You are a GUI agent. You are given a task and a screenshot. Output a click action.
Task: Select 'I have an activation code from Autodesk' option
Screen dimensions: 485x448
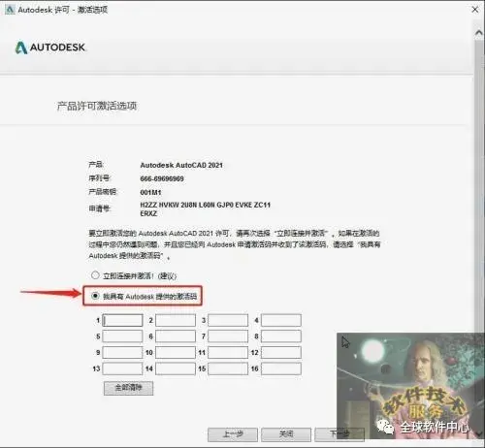(95, 296)
